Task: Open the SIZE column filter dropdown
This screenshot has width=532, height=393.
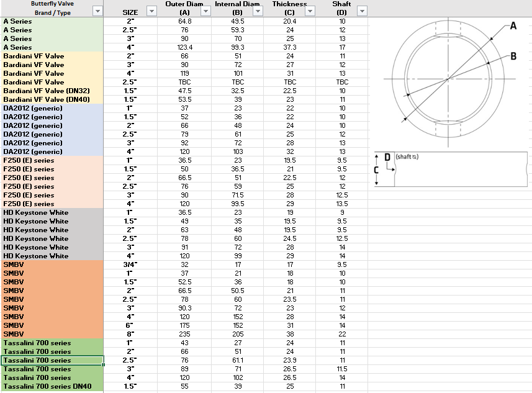Action: tap(151, 11)
